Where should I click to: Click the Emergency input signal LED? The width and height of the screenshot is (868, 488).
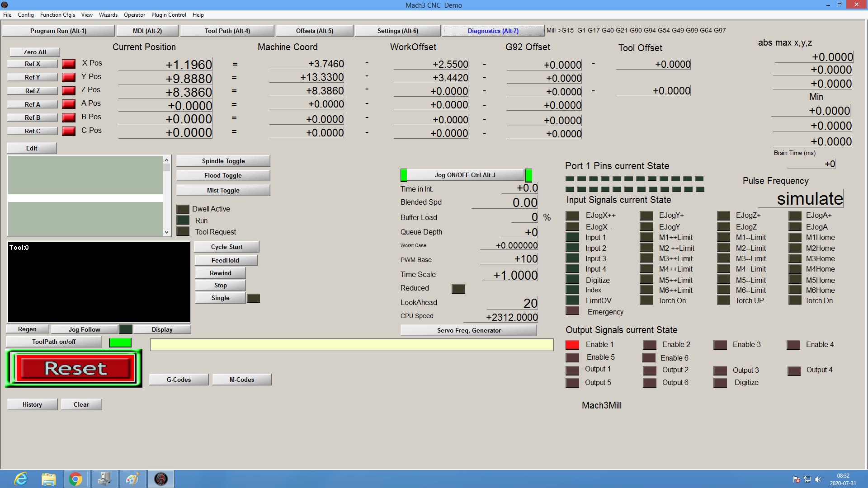[x=572, y=311]
